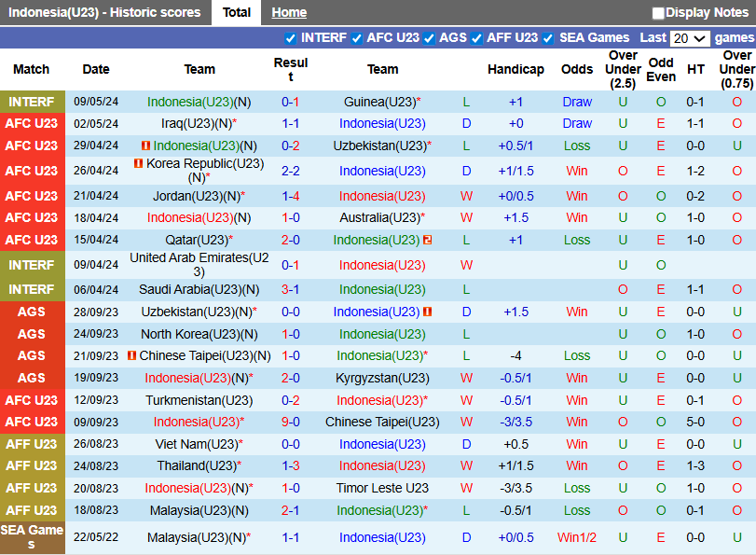Uncheck the SEA Games filter checkbox
The width and height of the screenshot is (756, 555).
click(548, 38)
